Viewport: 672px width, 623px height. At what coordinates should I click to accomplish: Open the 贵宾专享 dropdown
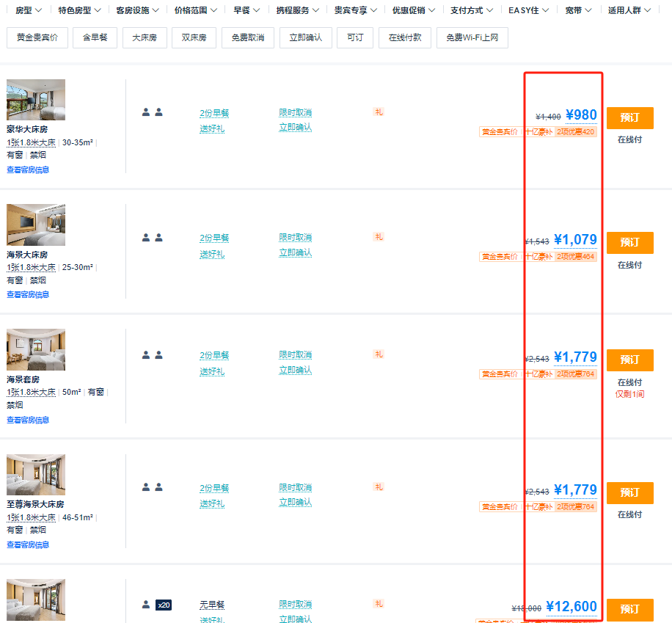point(355,10)
